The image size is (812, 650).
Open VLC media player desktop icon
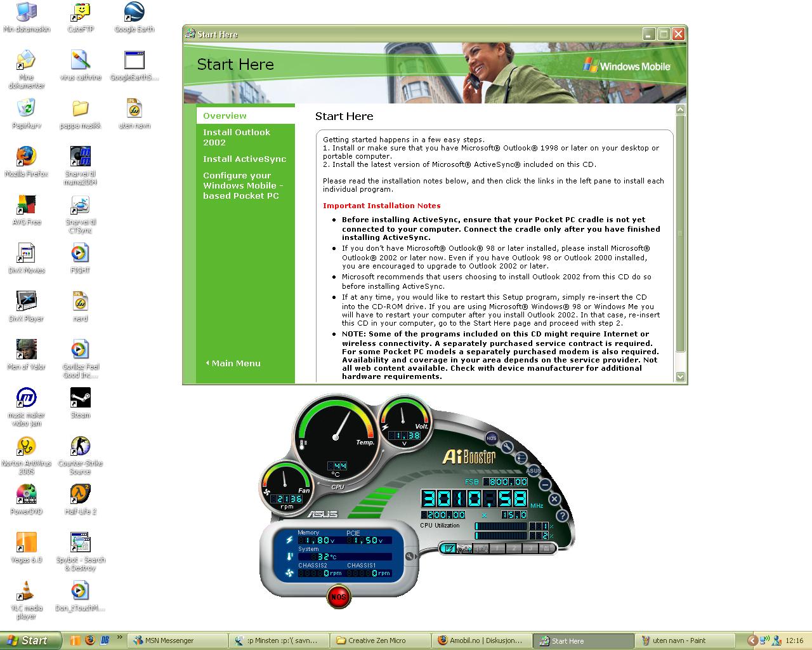(26, 600)
